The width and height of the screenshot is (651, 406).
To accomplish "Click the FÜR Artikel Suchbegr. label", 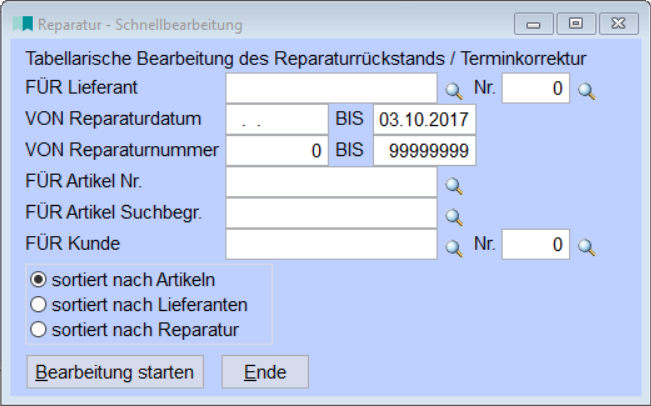I will (x=113, y=212).
